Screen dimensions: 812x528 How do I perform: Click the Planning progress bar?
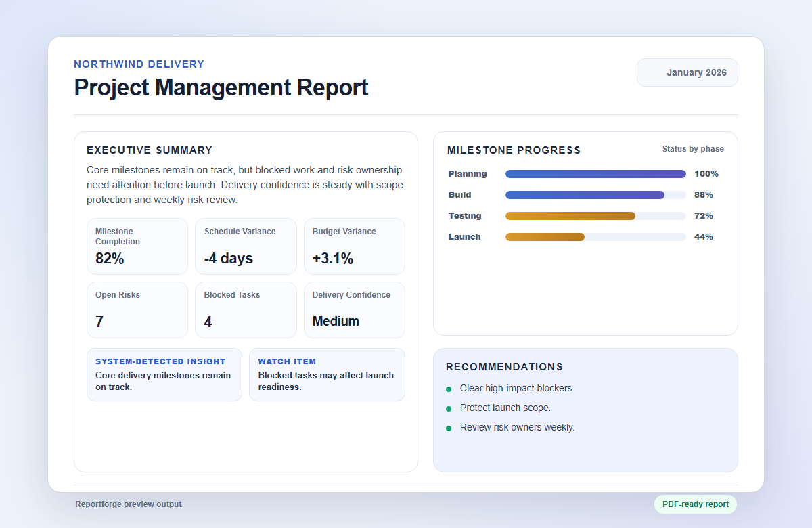pyautogui.click(x=595, y=174)
